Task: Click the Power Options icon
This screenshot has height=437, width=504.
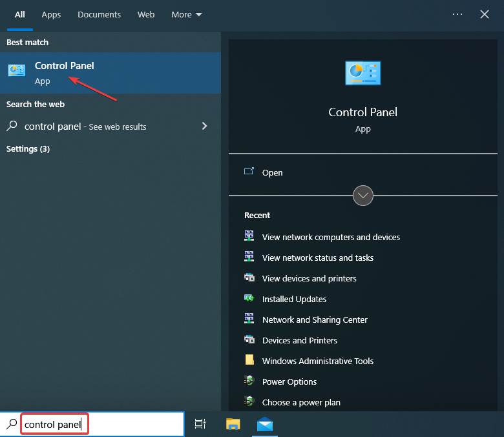Action: 249,380
